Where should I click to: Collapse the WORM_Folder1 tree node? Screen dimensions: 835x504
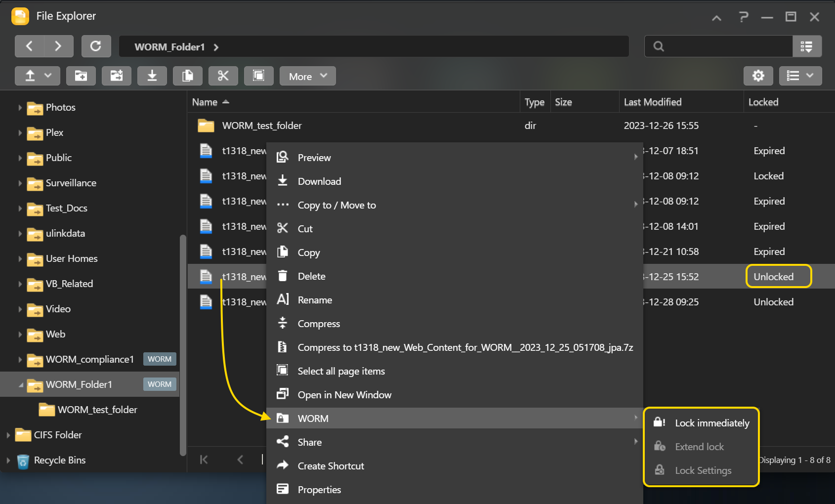[x=20, y=385]
